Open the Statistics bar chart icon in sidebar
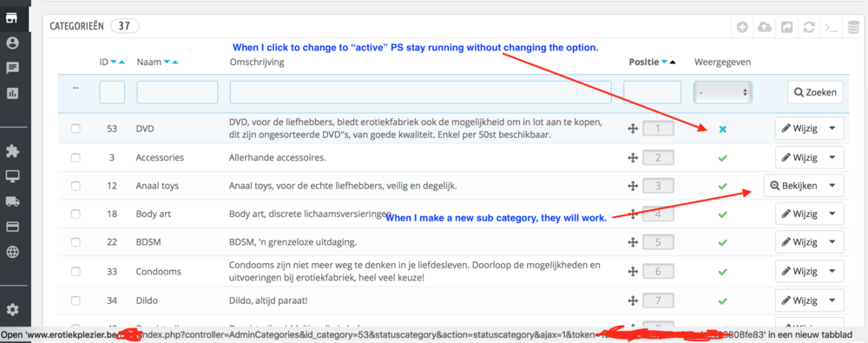 pos(12,94)
